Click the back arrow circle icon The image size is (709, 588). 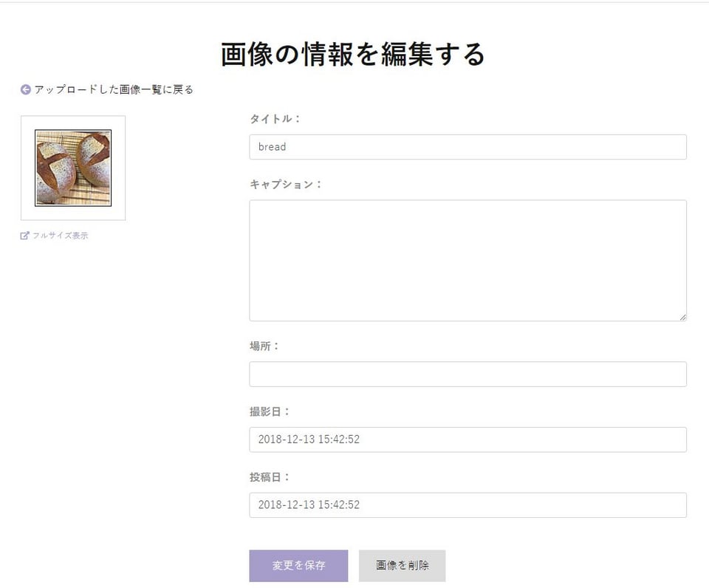25,89
